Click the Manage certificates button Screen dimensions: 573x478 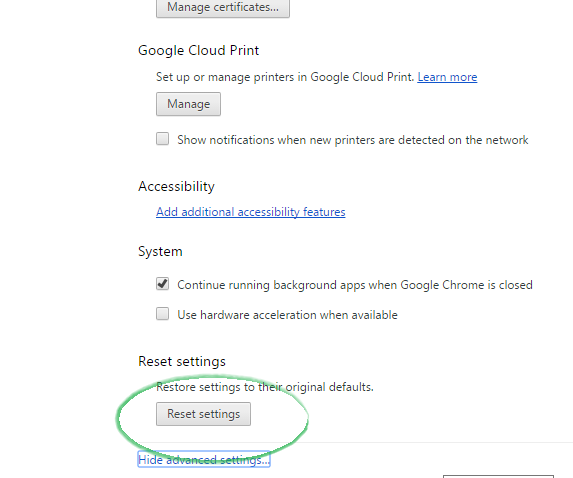(223, 7)
